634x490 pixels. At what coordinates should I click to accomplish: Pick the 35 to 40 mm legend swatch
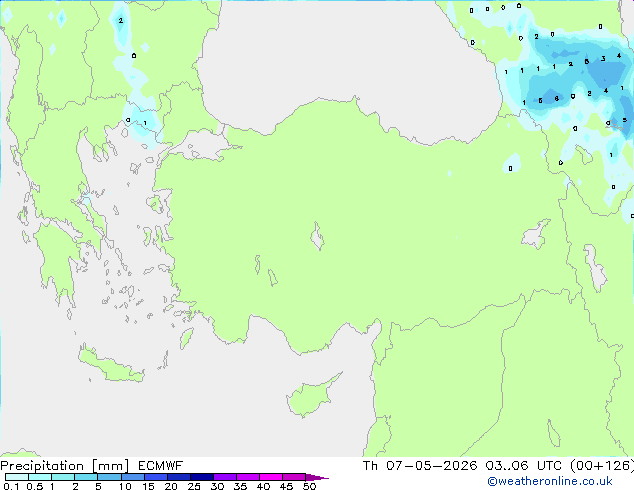click(248, 477)
